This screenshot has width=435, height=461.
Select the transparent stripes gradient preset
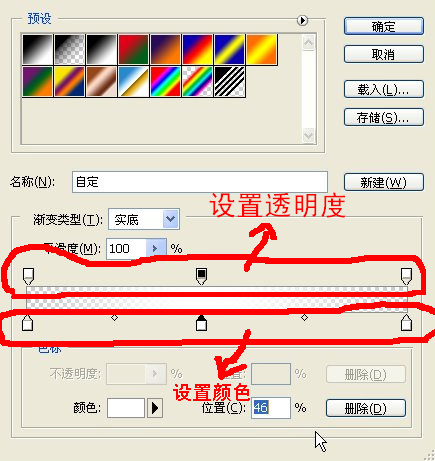click(230, 81)
